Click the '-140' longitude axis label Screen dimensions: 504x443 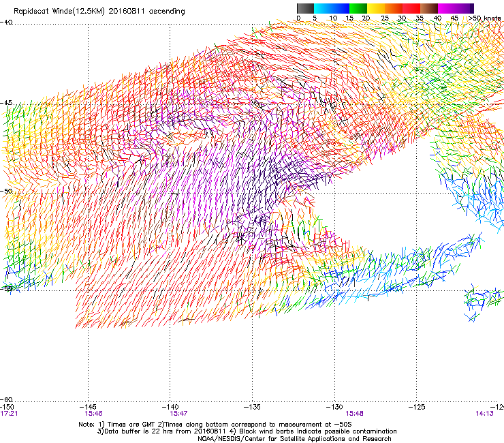click(170, 407)
